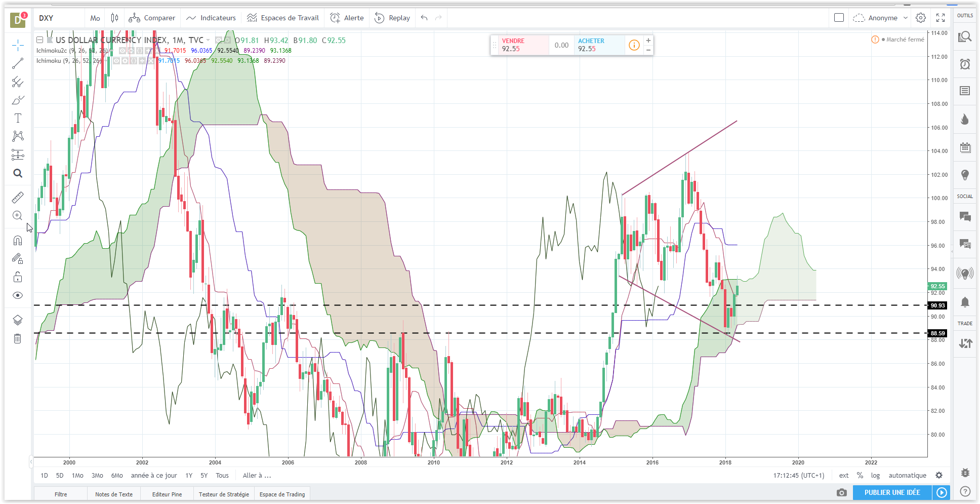Open the Mo timeframe interval dropdown
980x504 pixels.
click(x=95, y=18)
